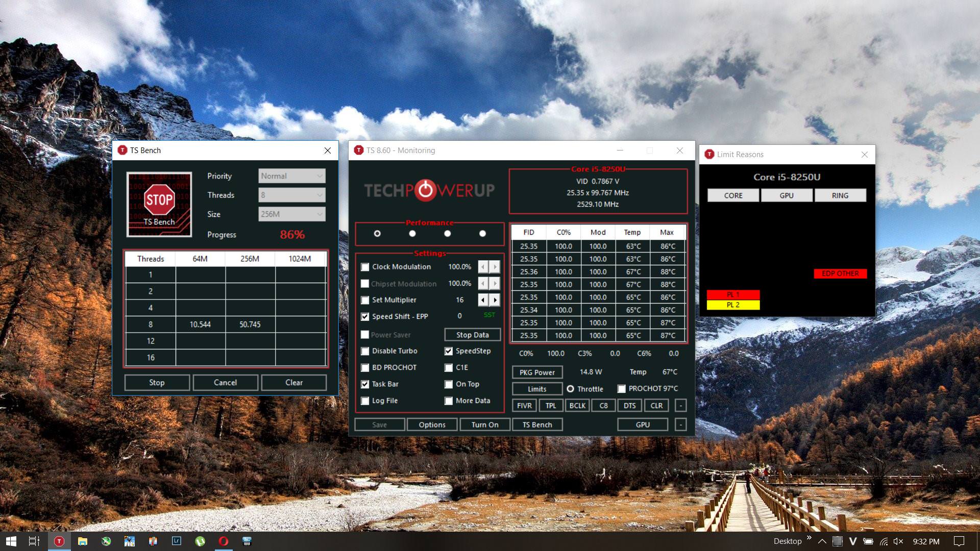Viewport: 980px width, 551px height.
Task: Increase Set Multiplier with right arrow
Action: click(x=495, y=300)
